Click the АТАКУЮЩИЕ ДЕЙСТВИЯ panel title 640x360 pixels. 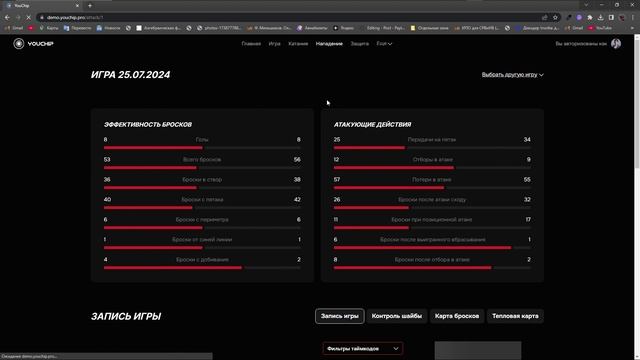point(372,124)
